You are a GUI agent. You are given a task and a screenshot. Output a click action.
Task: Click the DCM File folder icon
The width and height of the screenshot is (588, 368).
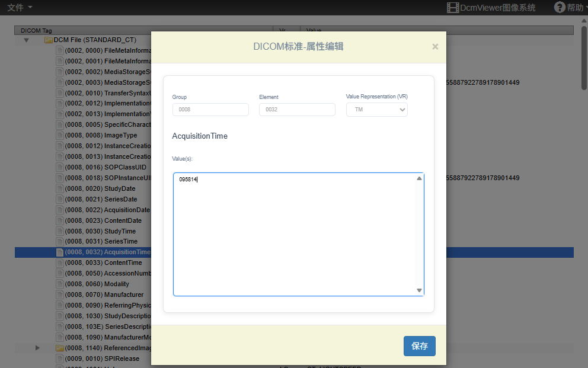pos(49,40)
